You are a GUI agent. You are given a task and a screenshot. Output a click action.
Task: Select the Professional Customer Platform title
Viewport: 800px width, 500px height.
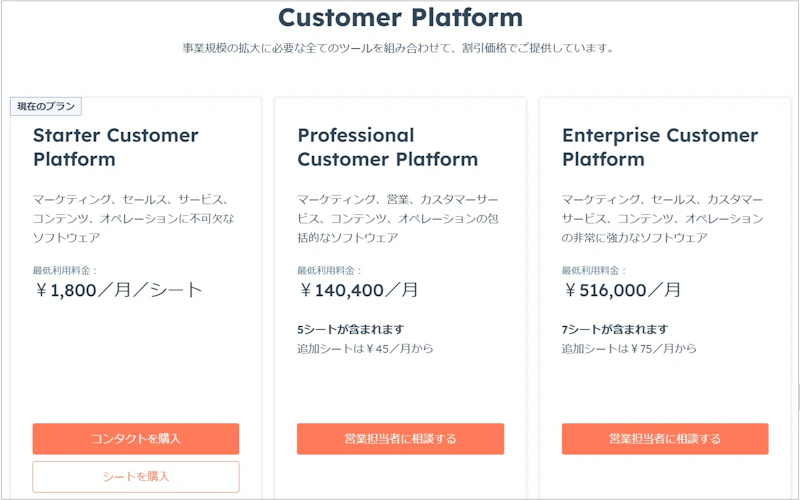(388, 147)
